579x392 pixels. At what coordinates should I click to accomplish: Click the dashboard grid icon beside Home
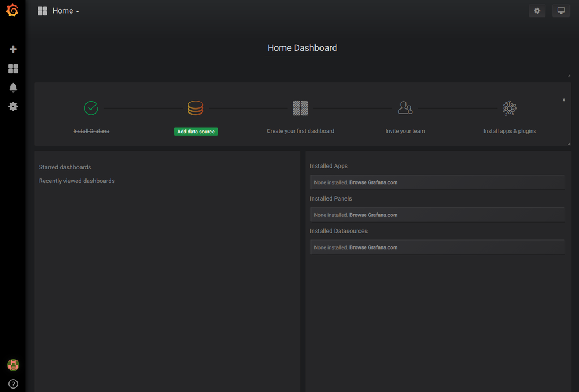[x=42, y=11]
